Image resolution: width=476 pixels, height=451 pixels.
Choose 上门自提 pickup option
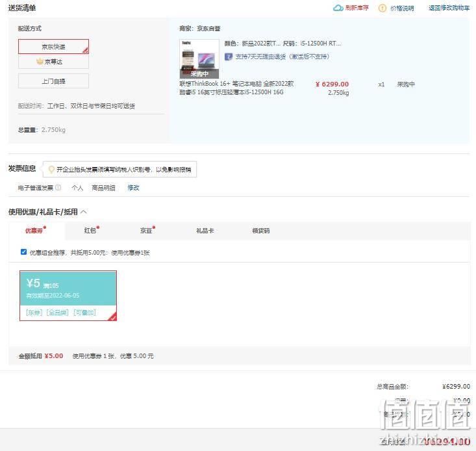[x=53, y=81]
